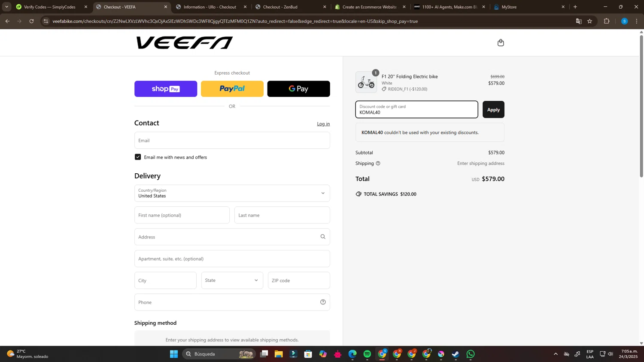Open the tab search dropdown arrow

click(6, 7)
